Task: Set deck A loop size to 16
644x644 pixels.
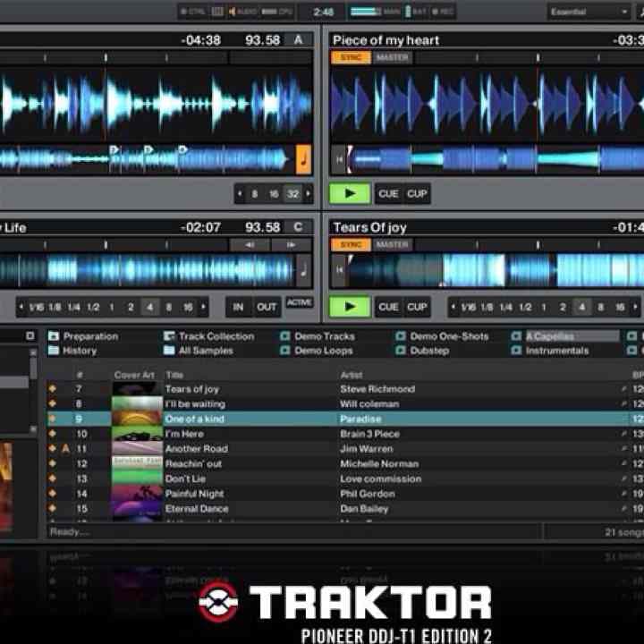Action: click(x=274, y=194)
